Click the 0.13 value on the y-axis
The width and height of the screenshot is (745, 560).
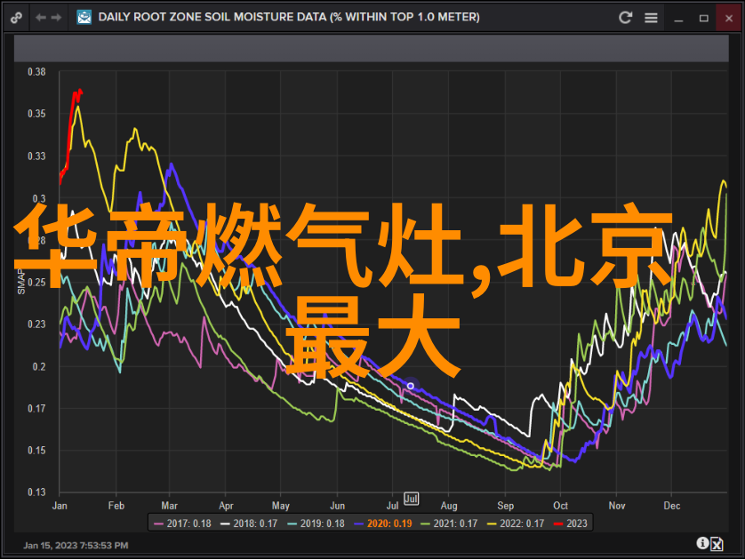click(36, 492)
